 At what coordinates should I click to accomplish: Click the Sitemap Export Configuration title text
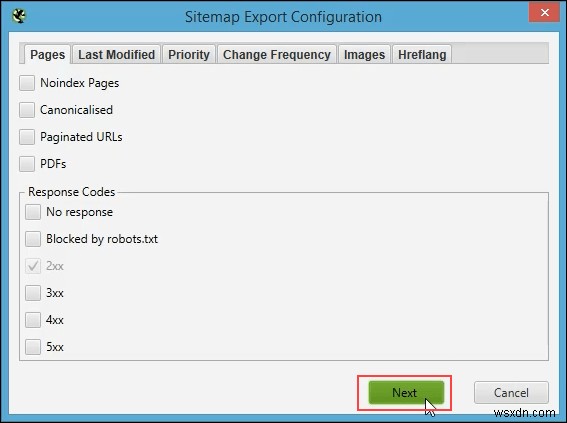pyautogui.click(x=283, y=17)
